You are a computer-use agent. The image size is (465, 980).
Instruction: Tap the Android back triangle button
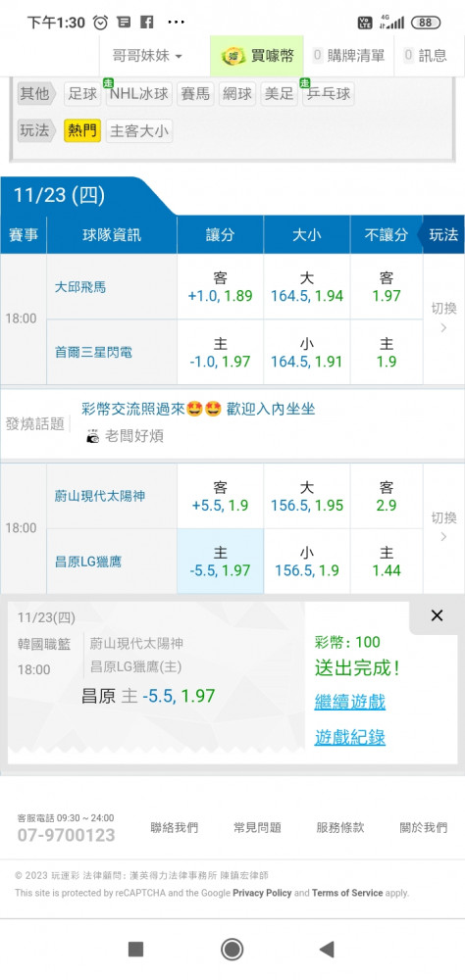click(x=326, y=950)
